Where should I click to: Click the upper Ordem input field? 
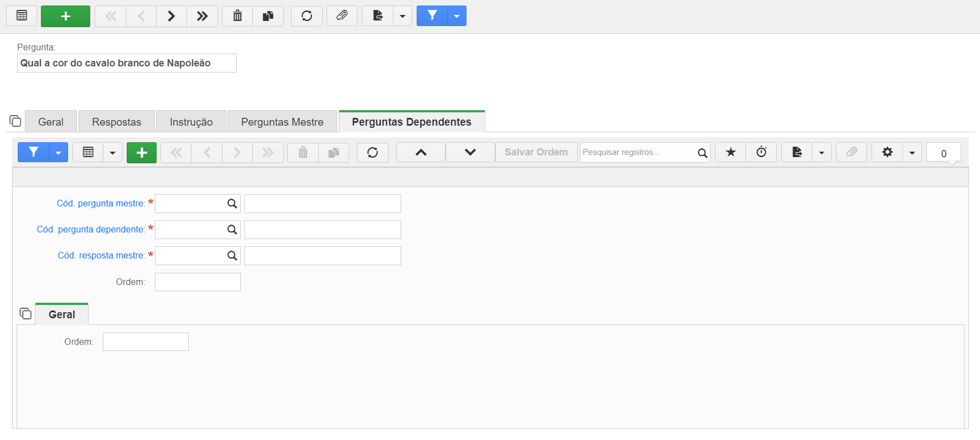[198, 282]
